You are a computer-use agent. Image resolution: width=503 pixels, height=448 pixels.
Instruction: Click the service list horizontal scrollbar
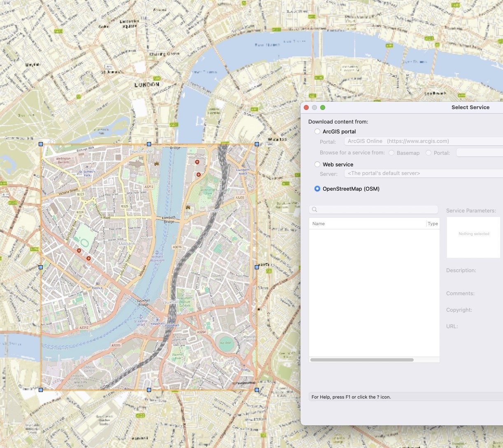(x=362, y=360)
